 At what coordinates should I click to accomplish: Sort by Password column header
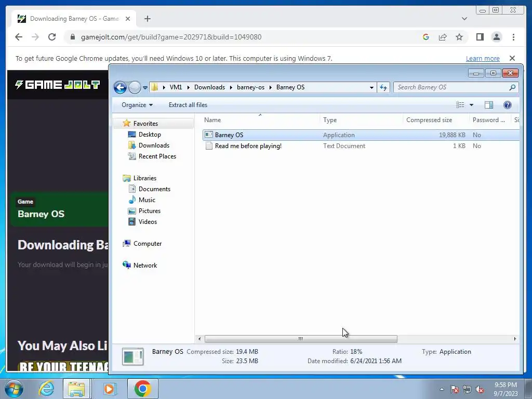coord(490,120)
